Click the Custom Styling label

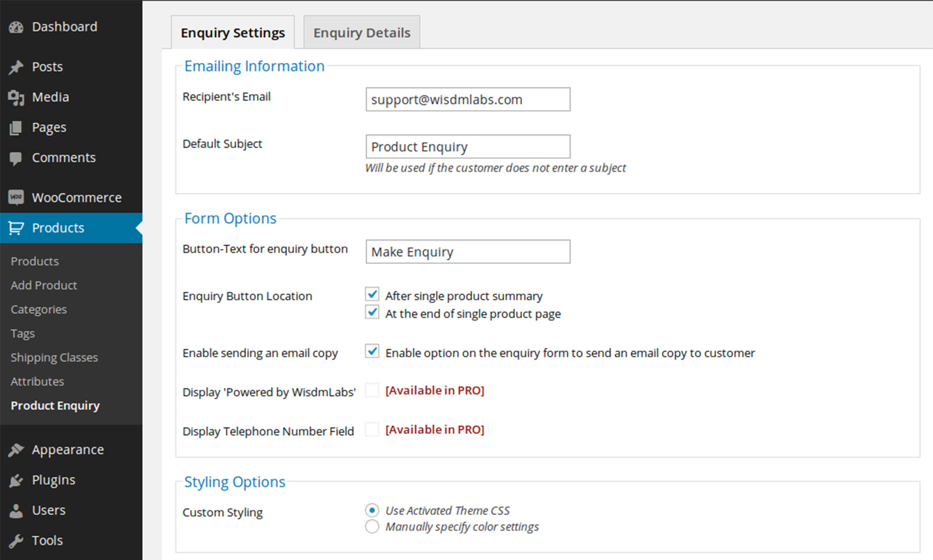click(223, 512)
